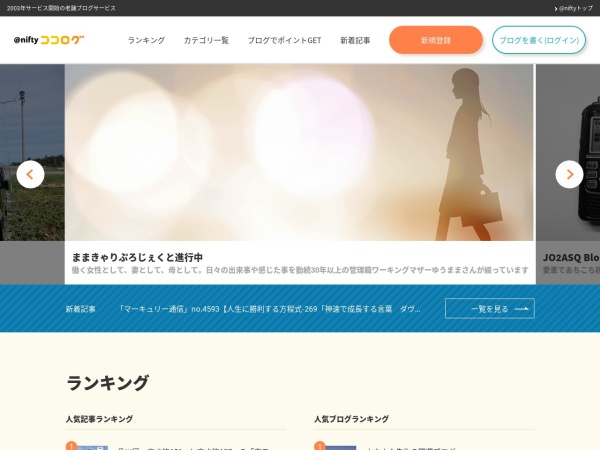
Task: Open ブログでポイントGET navigation link
Action: click(284, 40)
